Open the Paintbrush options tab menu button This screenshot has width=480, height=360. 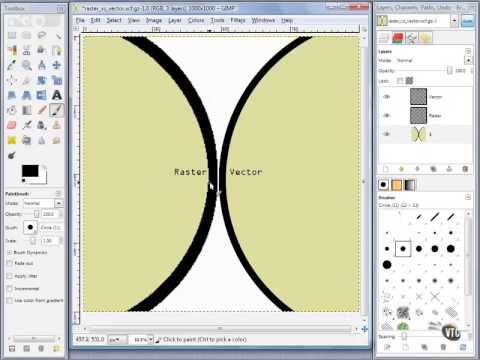(x=58, y=193)
